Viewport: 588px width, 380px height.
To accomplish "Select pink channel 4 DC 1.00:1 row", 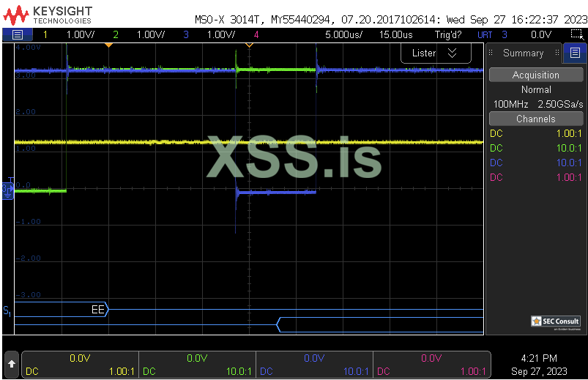I will [x=536, y=177].
